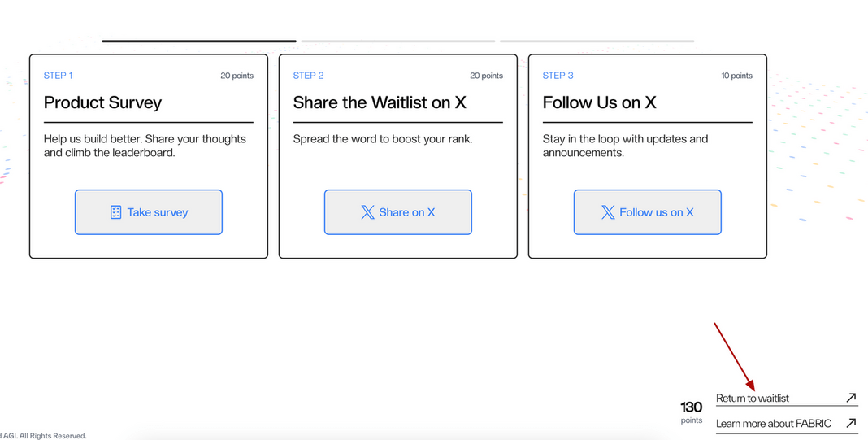Open the Return to waitlist link
Viewport: 868px width, 440px height.
click(753, 399)
